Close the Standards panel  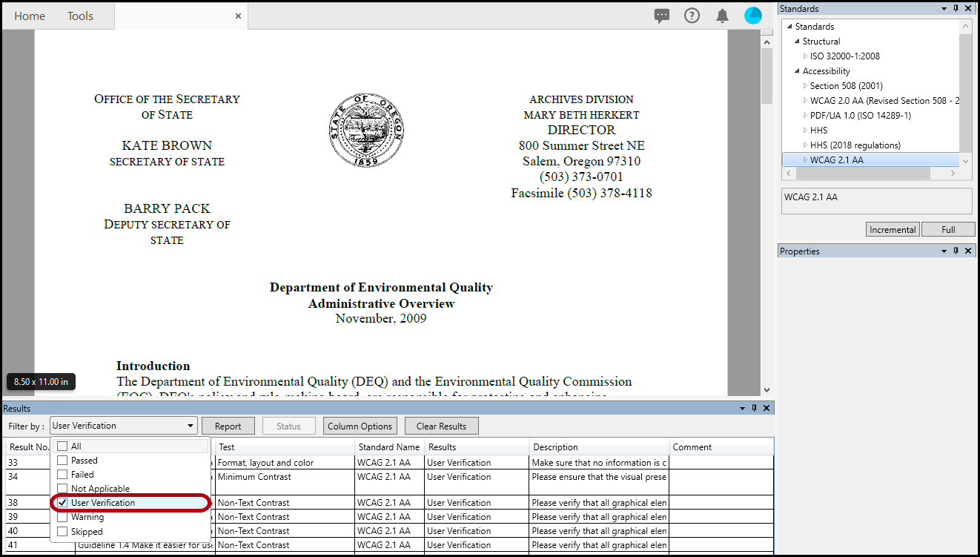(968, 9)
